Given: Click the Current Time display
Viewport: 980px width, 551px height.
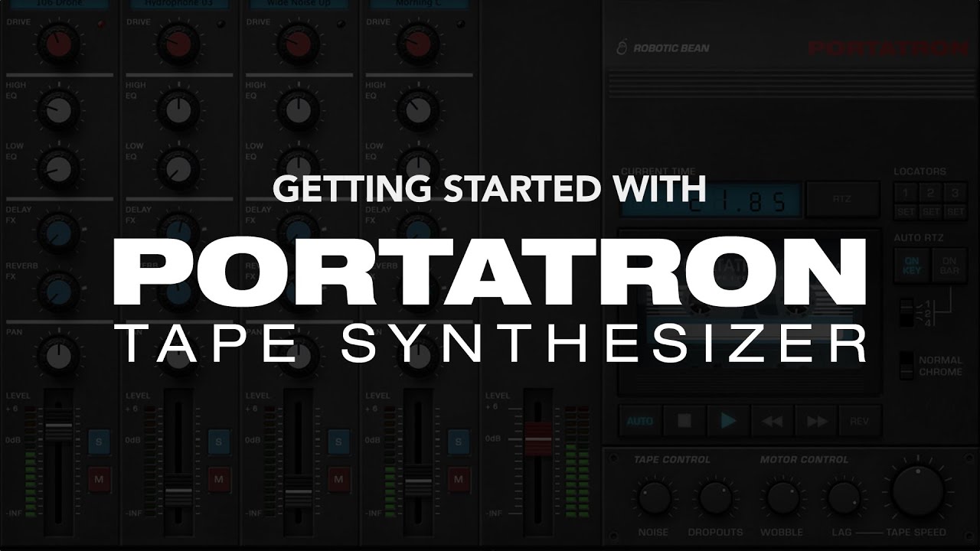Looking at the screenshot, I should pos(710,199).
